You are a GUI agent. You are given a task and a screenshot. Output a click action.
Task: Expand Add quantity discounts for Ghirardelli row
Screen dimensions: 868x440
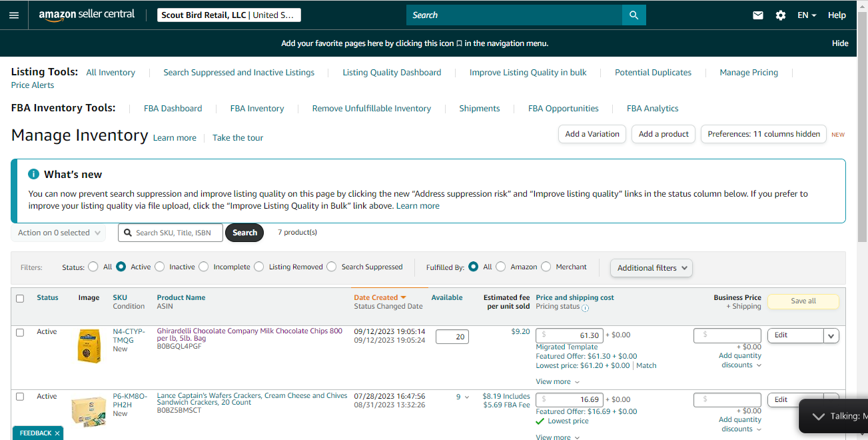click(x=739, y=361)
